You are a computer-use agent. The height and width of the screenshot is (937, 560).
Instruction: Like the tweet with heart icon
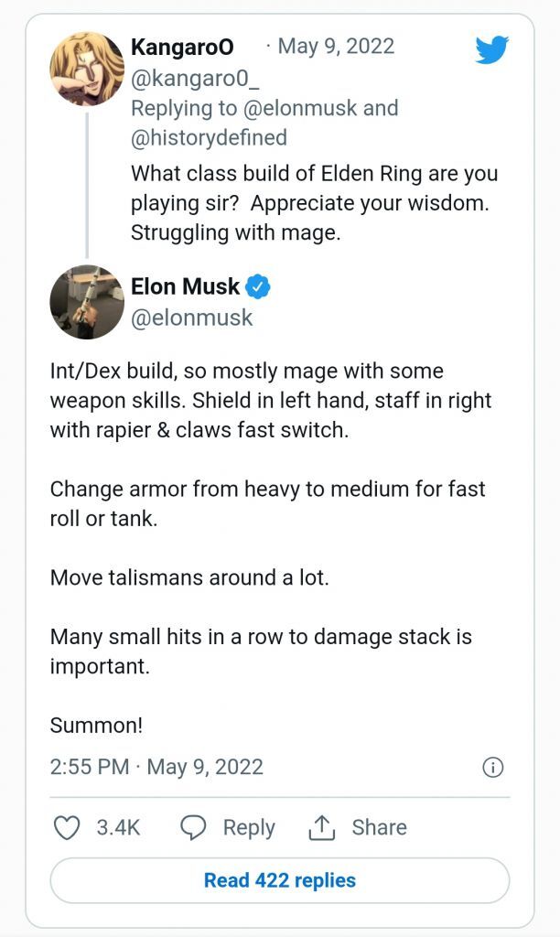pyautogui.click(x=67, y=827)
